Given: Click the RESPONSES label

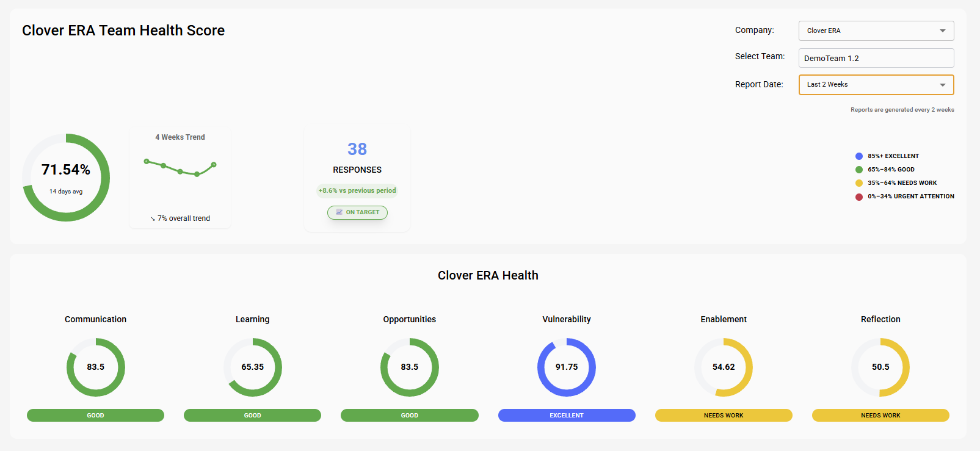Looking at the screenshot, I should [x=357, y=170].
